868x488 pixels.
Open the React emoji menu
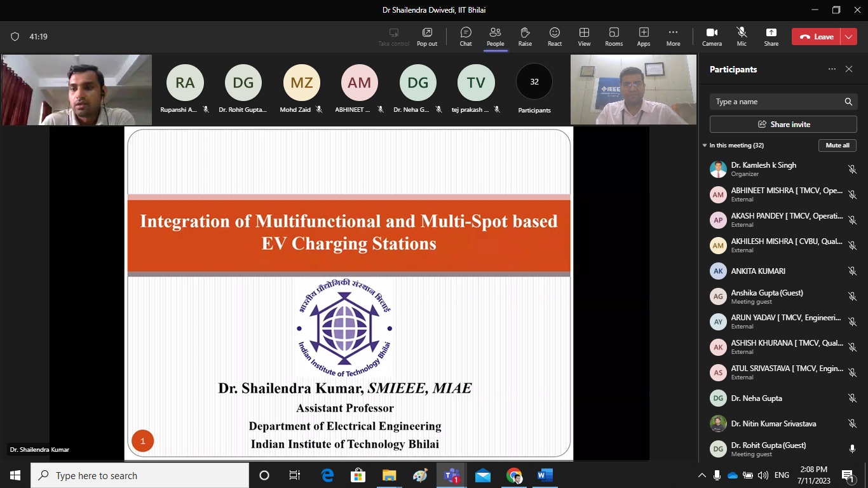555,36
